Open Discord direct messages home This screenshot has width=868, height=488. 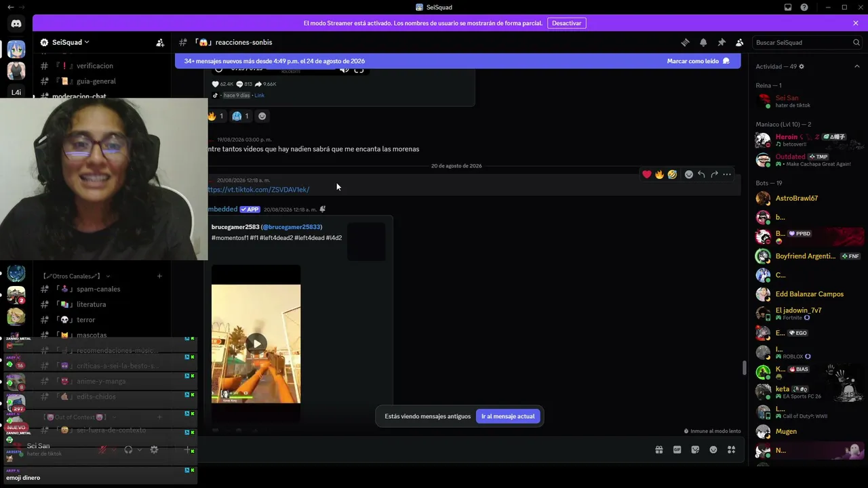(16, 24)
